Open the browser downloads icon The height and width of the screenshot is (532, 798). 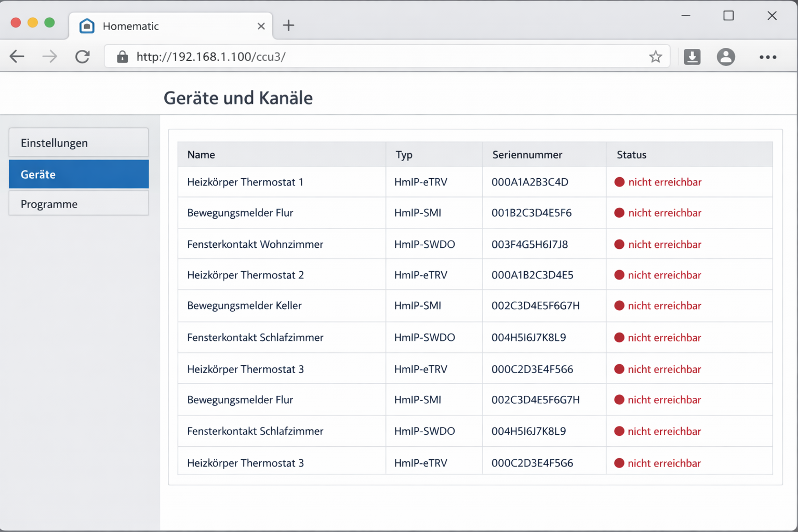691,57
